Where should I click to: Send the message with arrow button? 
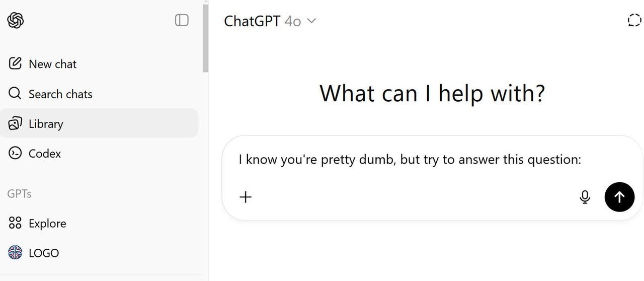619,197
